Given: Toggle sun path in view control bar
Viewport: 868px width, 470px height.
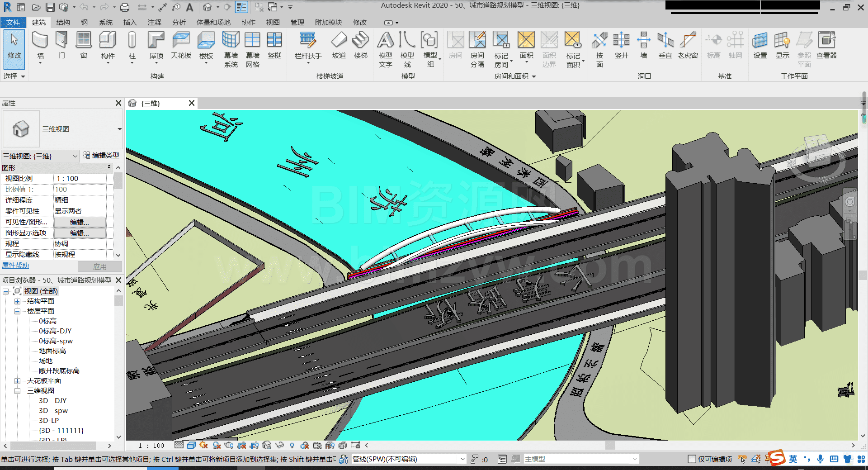Looking at the screenshot, I should point(203,446).
